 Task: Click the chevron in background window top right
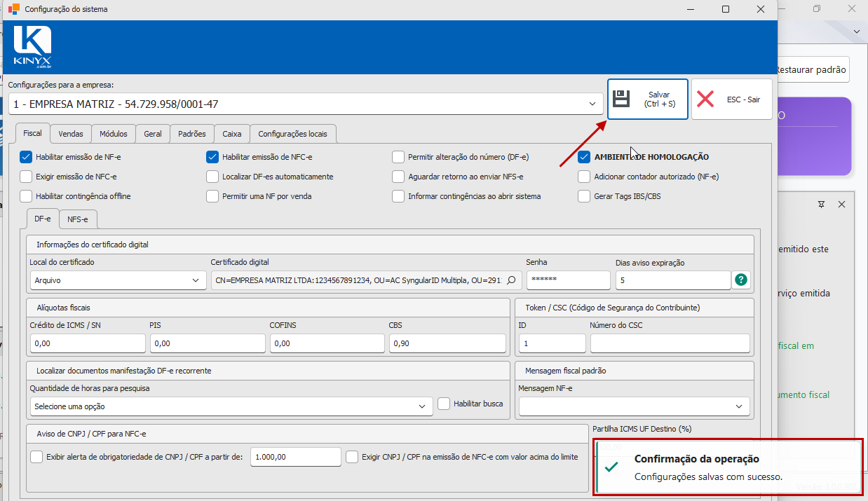857,32
